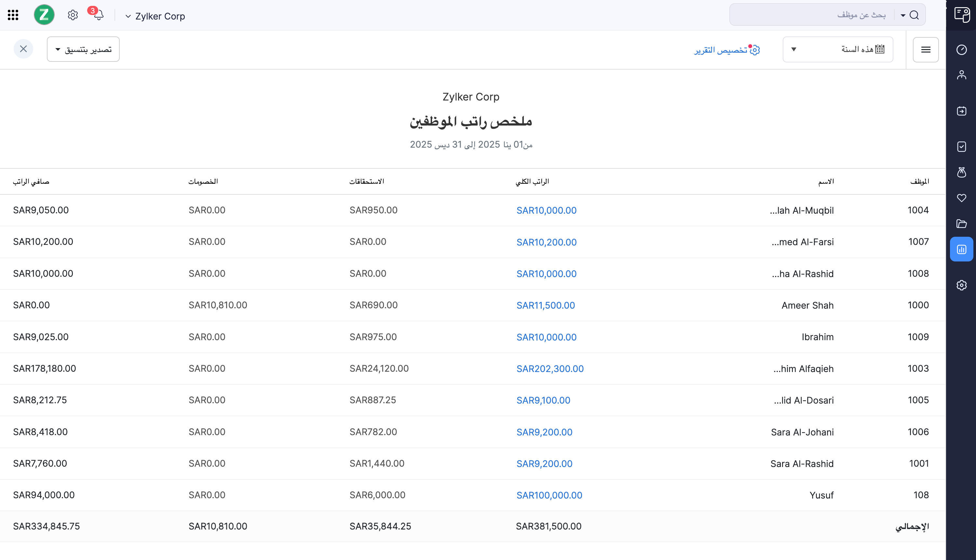This screenshot has height=560, width=976.
Task: Open settings gear in the top bar
Action: (x=72, y=15)
